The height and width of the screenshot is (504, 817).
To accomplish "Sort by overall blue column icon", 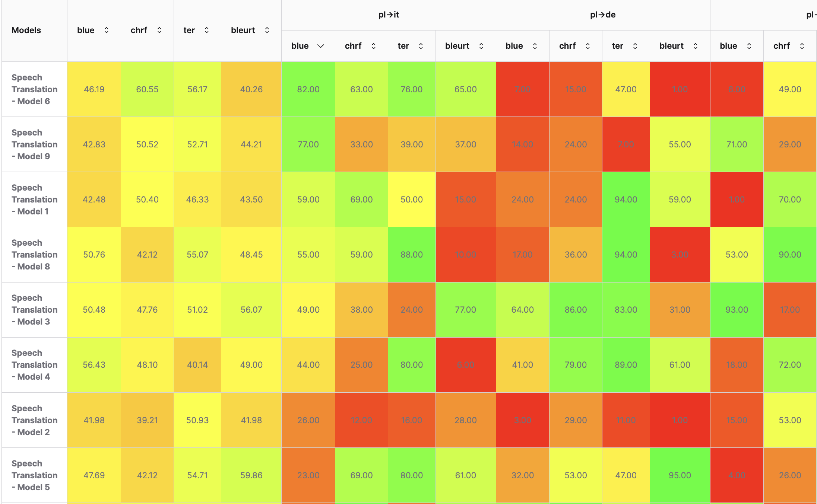I will (107, 30).
